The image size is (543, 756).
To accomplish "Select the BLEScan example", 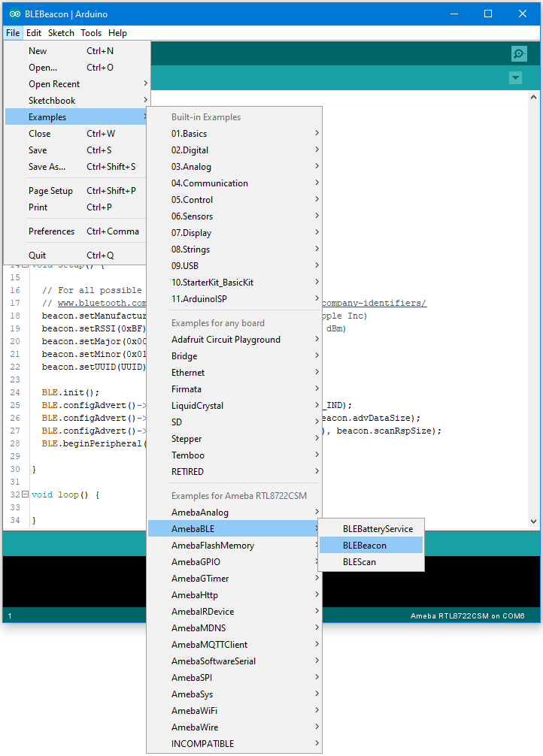I will [359, 562].
